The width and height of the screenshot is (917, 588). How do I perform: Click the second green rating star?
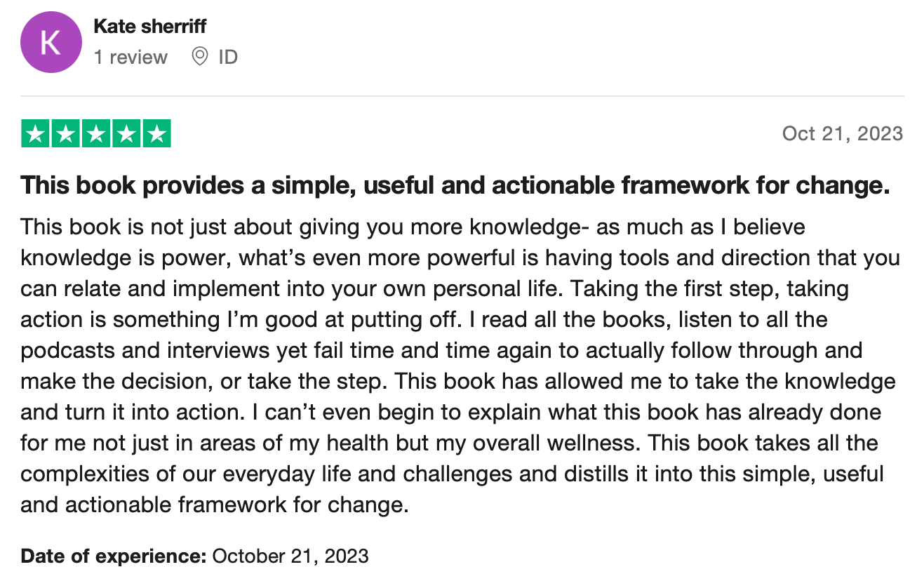(x=66, y=134)
